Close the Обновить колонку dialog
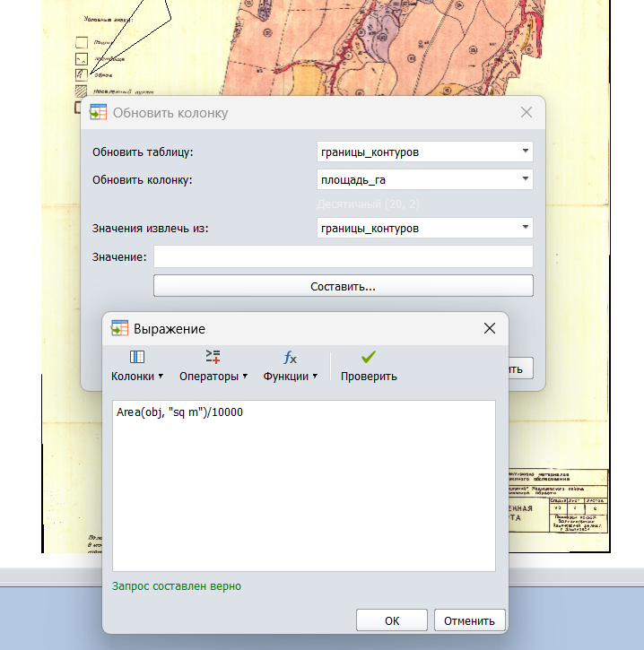 527,113
